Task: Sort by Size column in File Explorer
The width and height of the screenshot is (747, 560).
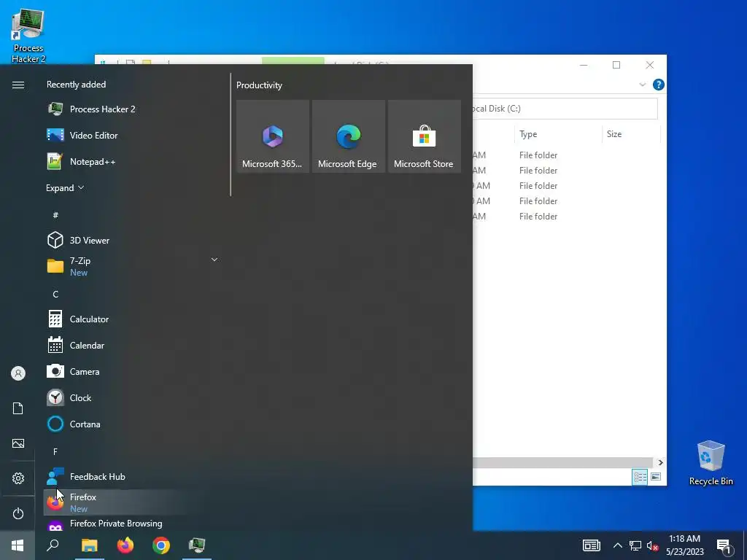Action: pos(631,134)
